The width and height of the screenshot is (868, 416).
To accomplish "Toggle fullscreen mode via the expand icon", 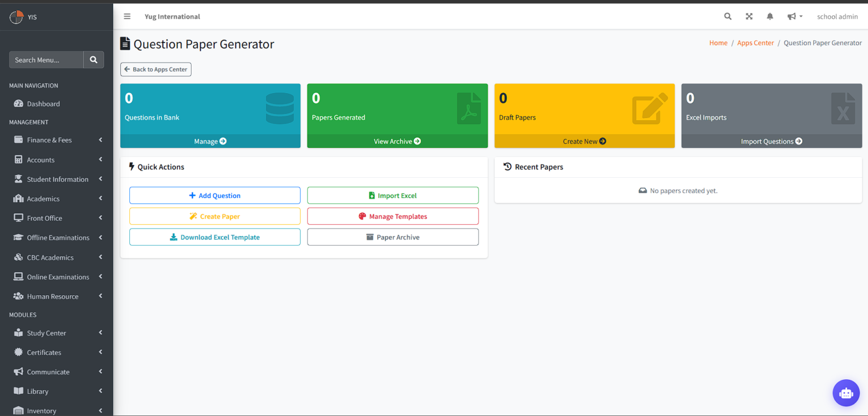I will point(749,16).
